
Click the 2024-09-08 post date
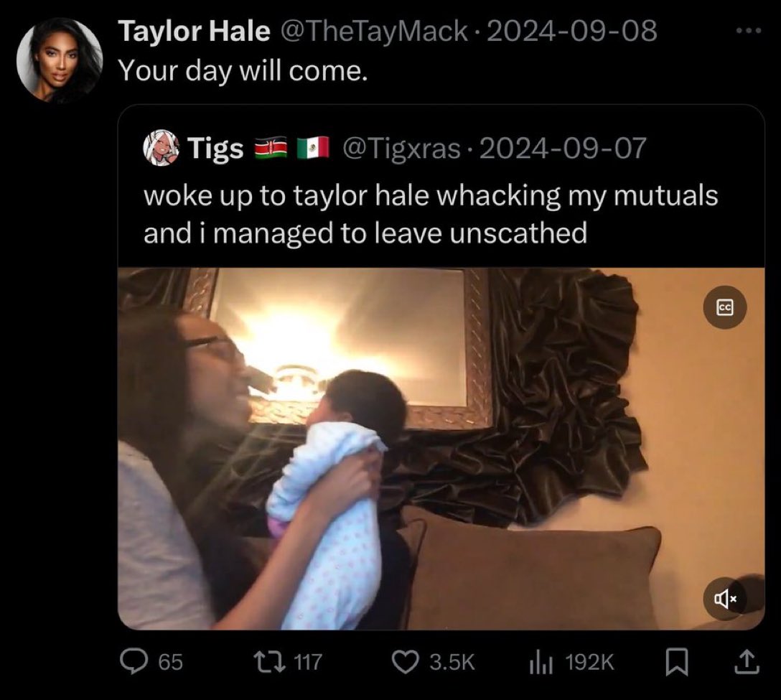tap(571, 32)
